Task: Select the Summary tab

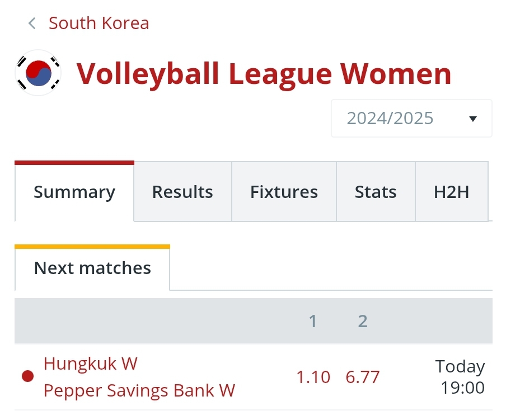Action: (74, 192)
